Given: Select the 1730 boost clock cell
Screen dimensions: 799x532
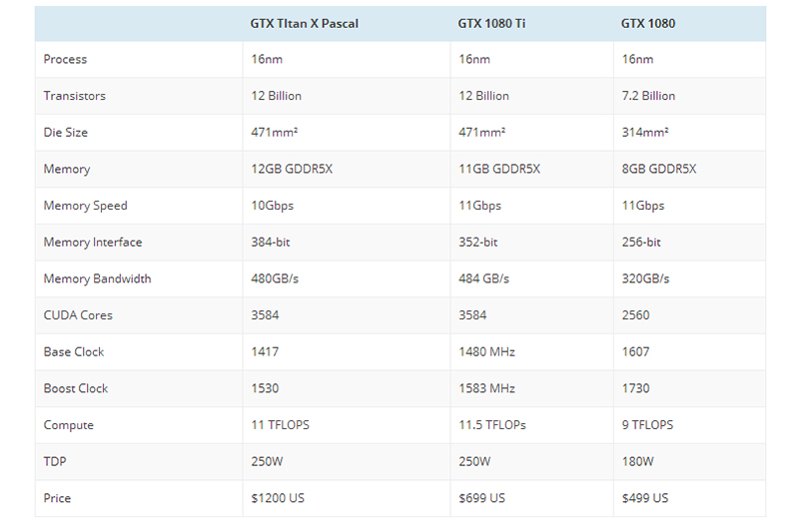Looking at the screenshot, I should 635,388.
